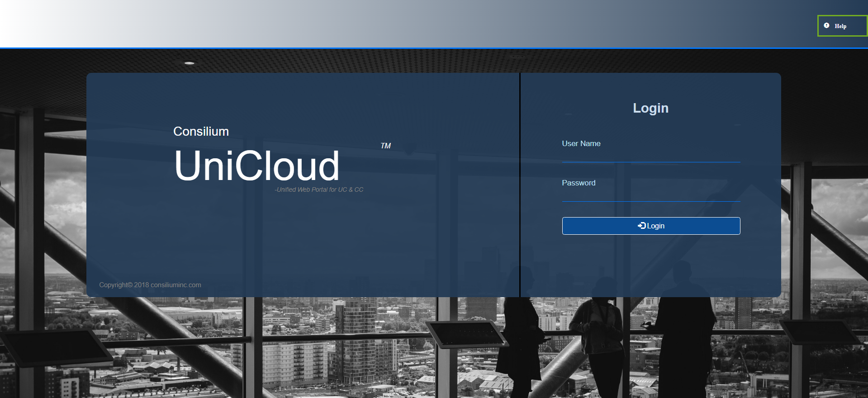Click the Login heading text

pos(650,108)
